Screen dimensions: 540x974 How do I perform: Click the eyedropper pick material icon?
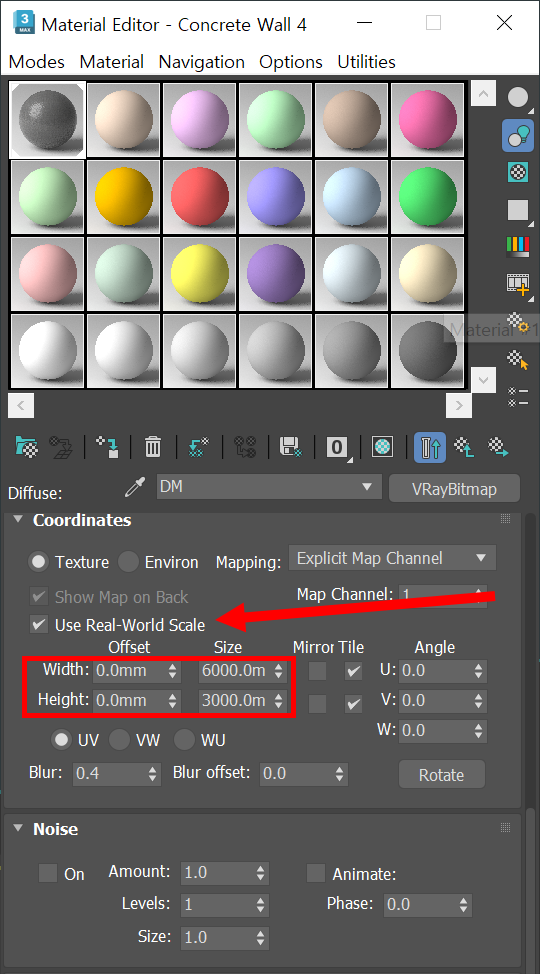coord(135,488)
